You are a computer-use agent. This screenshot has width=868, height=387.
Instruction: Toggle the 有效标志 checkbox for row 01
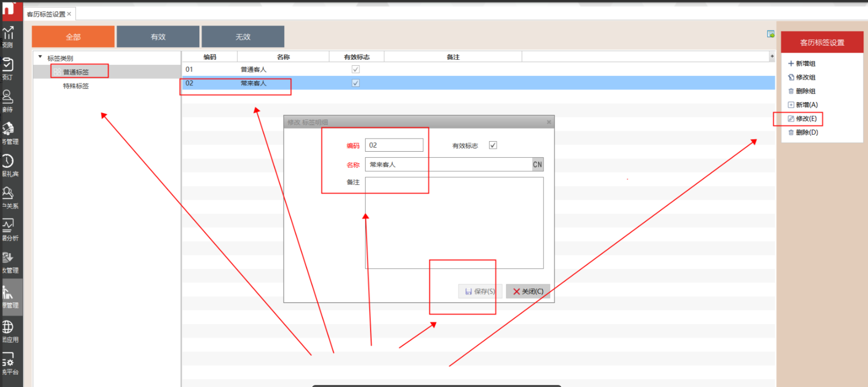pyautogui.click(x=355, y=69)
